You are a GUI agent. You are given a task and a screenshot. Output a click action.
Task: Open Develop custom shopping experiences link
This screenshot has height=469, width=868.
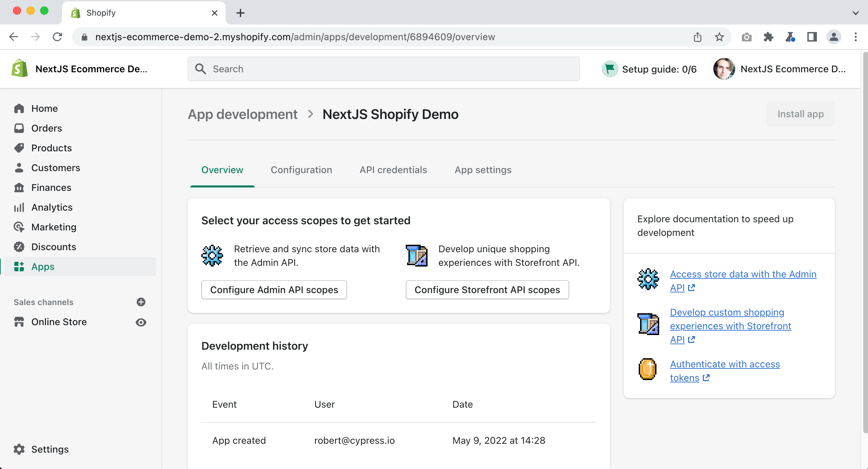click(x=730, y=326)
